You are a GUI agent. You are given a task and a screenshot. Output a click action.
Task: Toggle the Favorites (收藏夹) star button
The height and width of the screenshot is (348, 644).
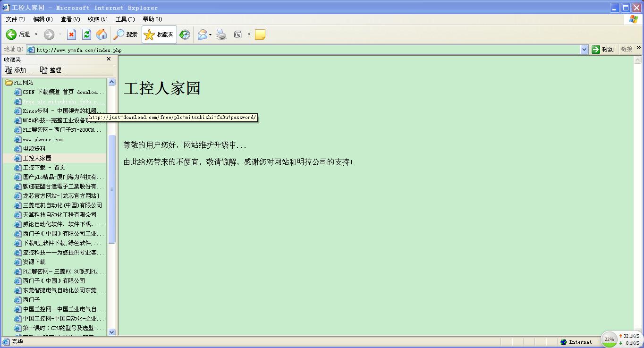tap(159, 34)
